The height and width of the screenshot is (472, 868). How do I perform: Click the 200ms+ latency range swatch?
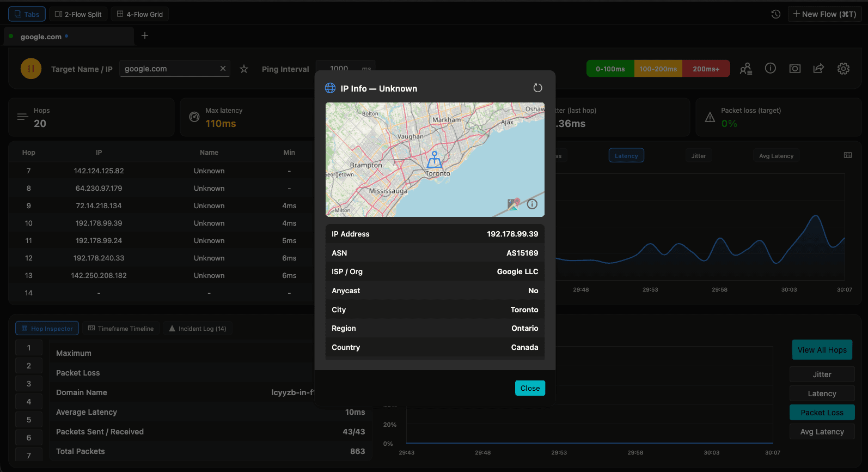(x=706, y=69)
